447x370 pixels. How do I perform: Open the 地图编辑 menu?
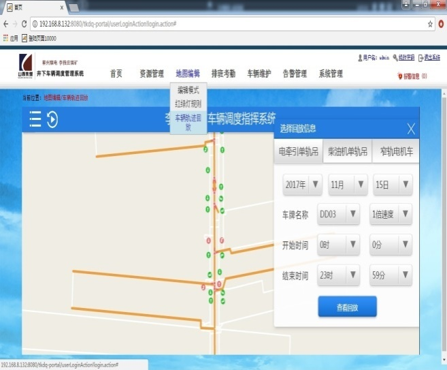[188, 74]
